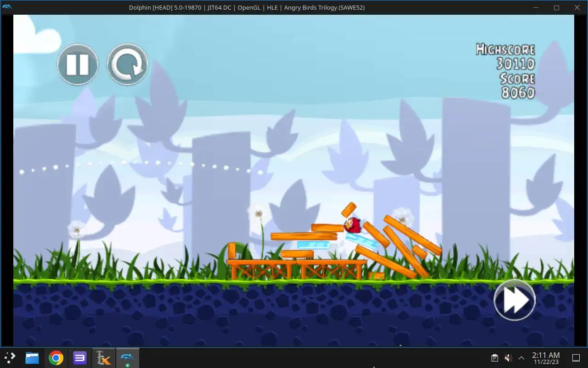Open the application launcher in the taskbar

10,358
